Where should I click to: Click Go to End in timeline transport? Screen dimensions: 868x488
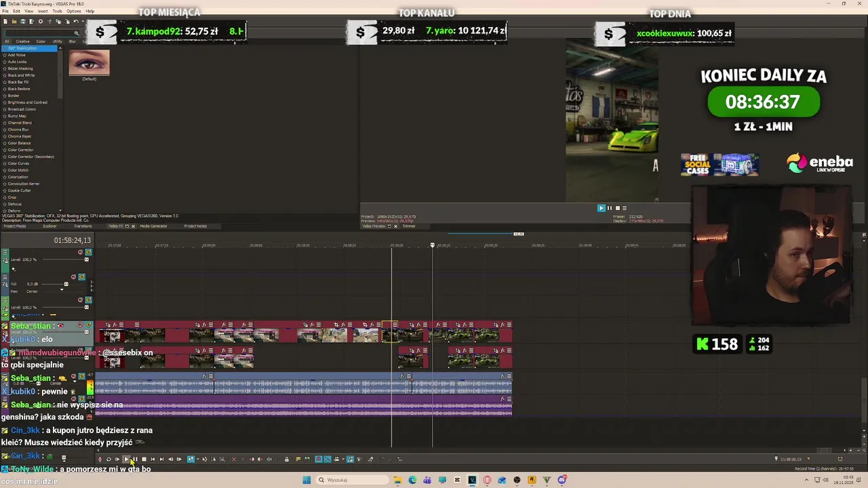[x=161, y=460]
